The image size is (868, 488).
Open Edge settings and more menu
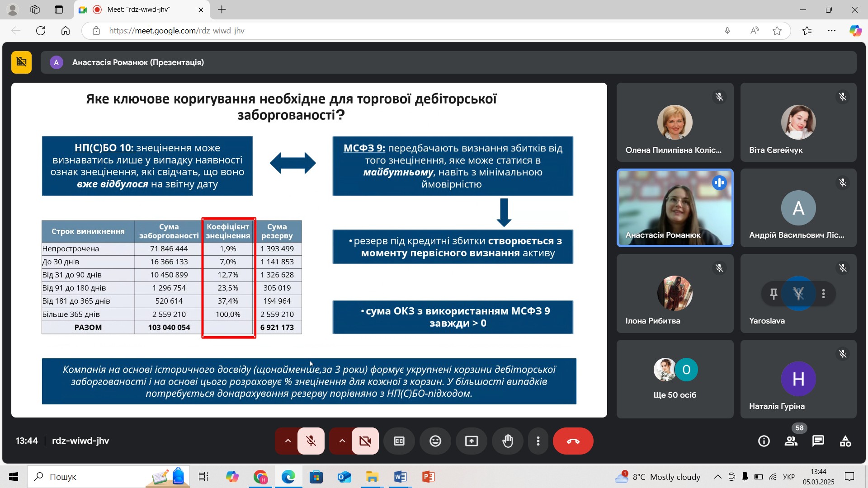[x=832, y=31]
